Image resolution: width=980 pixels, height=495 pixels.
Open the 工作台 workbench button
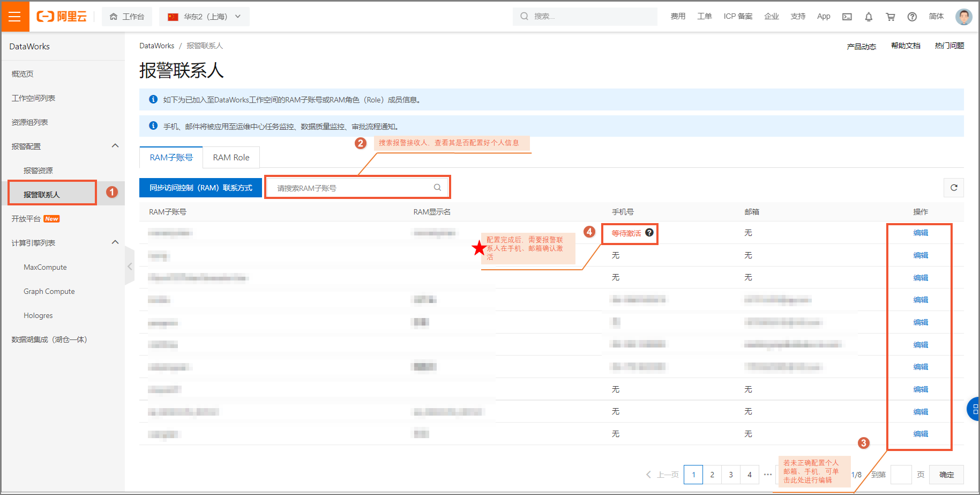[127, 17]
